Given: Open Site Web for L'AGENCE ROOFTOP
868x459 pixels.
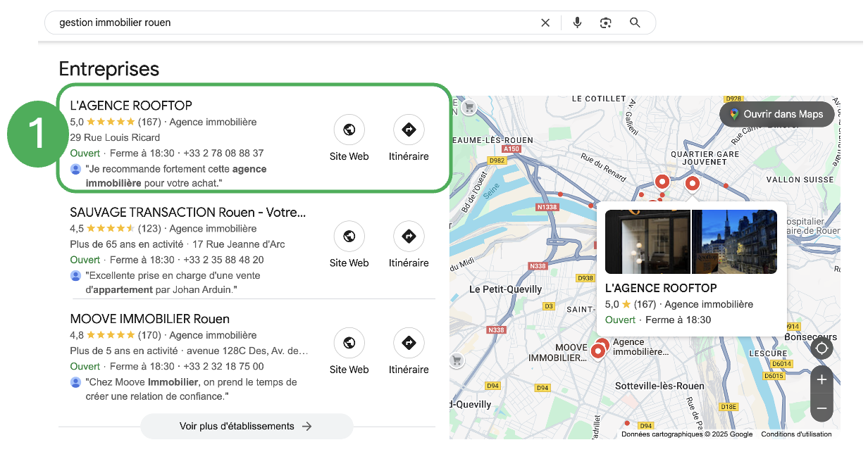Looking at the screenshot, I should (x=349, y=138).
